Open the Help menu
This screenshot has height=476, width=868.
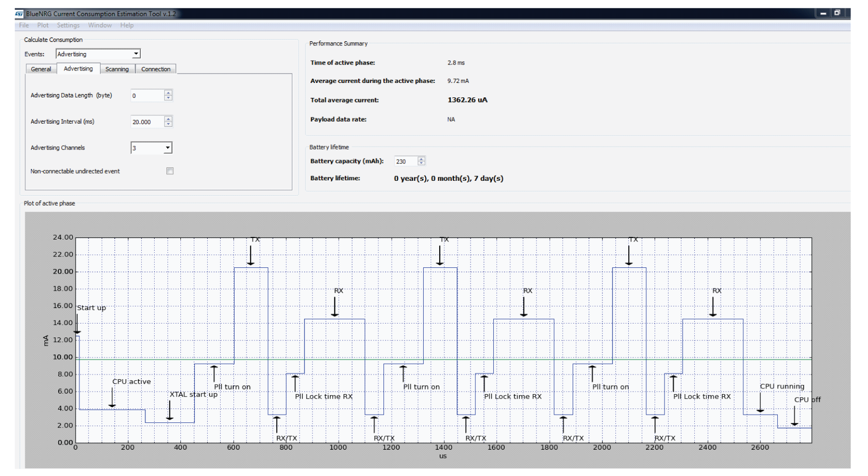[127, 25]
